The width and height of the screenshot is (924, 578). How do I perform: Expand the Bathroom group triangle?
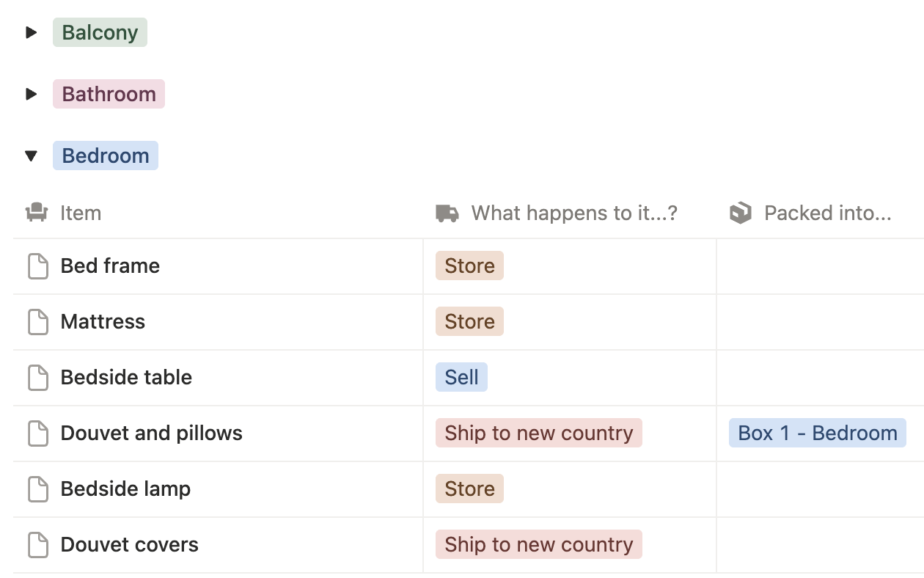[x=31, y=94]
